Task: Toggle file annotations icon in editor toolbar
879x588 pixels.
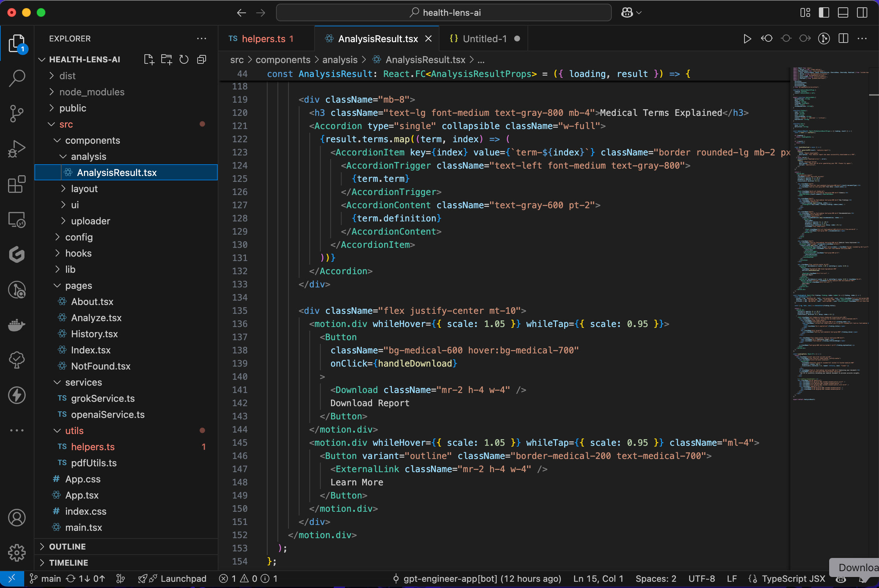Action: point(824,38)
